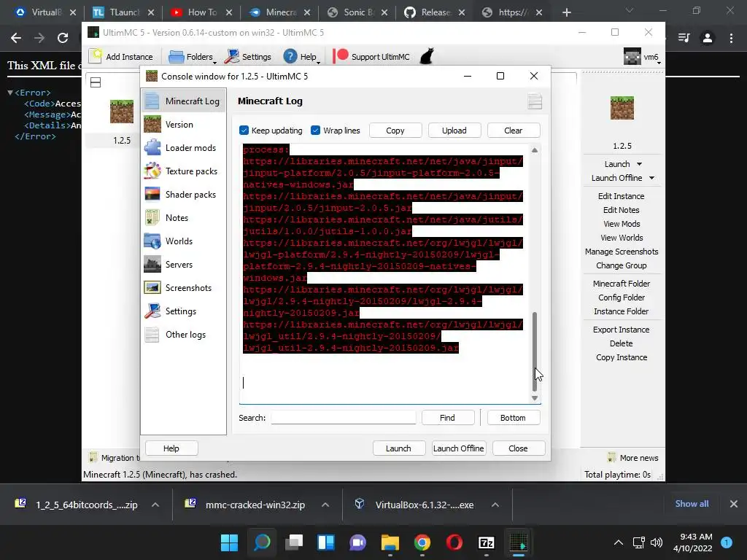Viewport: 747px width, 560px height.
Task: Click the Add Instance toolbar icon
Action: point(96,56)
